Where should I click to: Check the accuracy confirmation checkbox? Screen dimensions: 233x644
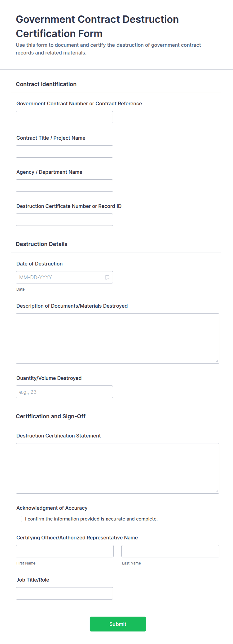[x=19, y=519]
